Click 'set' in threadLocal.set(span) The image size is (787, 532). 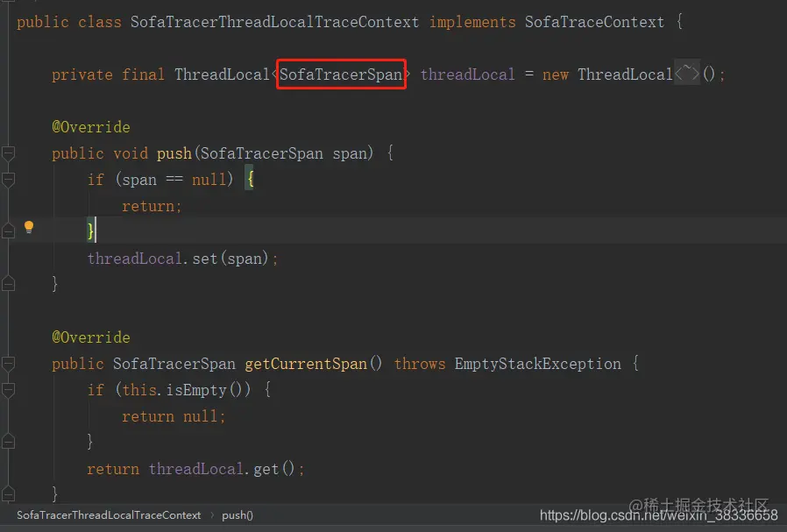coord(205,259)
